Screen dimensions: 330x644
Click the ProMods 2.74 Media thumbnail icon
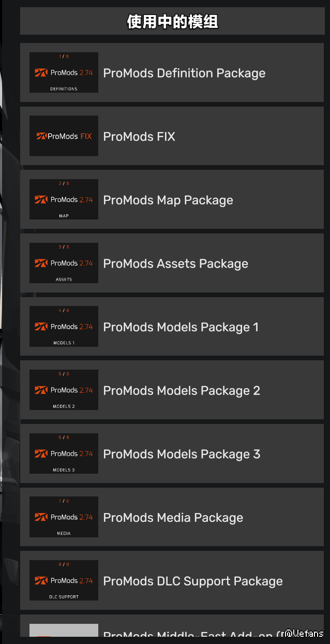point(64,517)
